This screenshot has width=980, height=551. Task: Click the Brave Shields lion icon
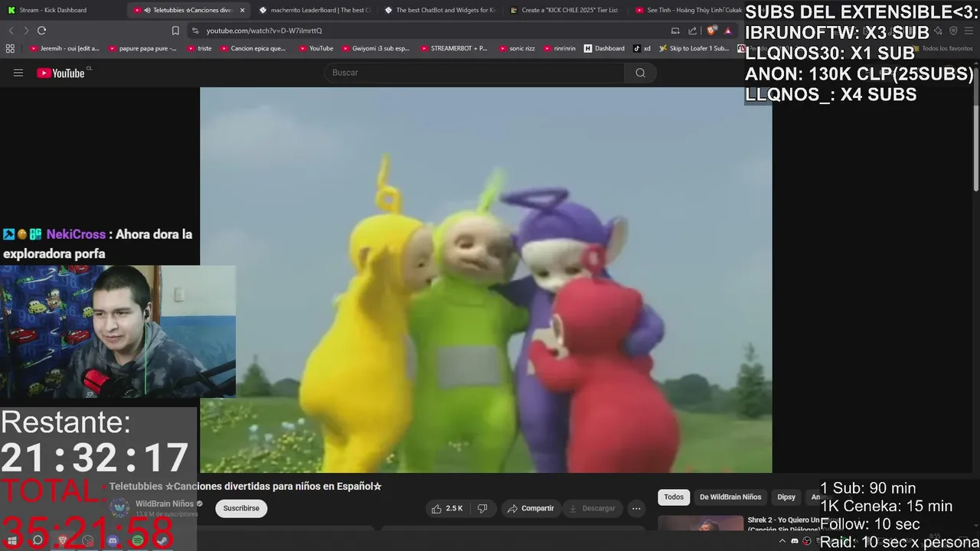[711, 31]
